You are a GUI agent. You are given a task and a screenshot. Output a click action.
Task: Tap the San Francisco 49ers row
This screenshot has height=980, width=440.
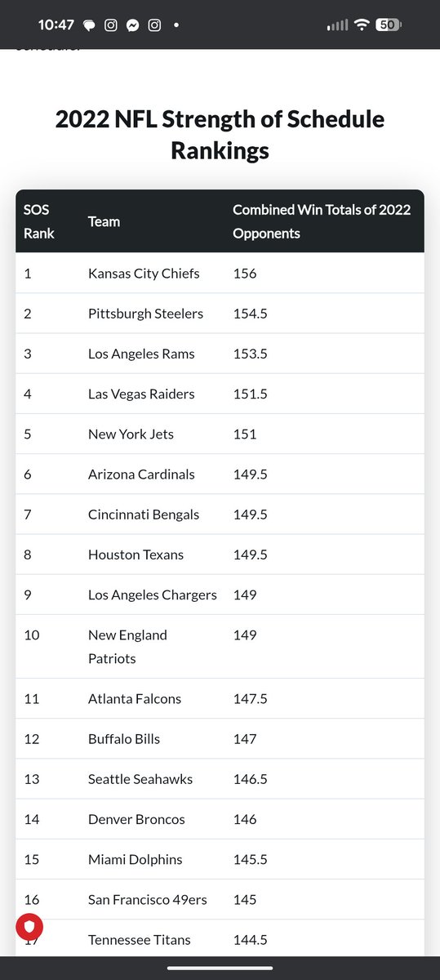[220, 899]
